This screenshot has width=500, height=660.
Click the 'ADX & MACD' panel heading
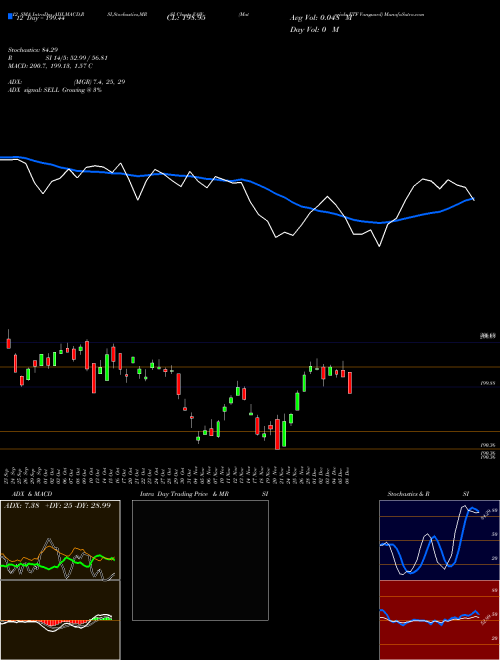[x=32, y=494]
